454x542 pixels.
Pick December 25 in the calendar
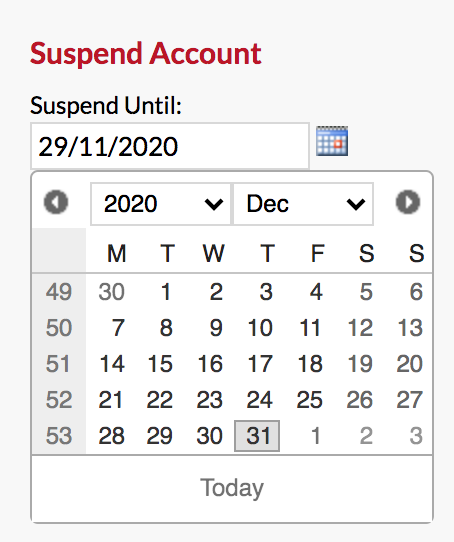coord(309,400)
